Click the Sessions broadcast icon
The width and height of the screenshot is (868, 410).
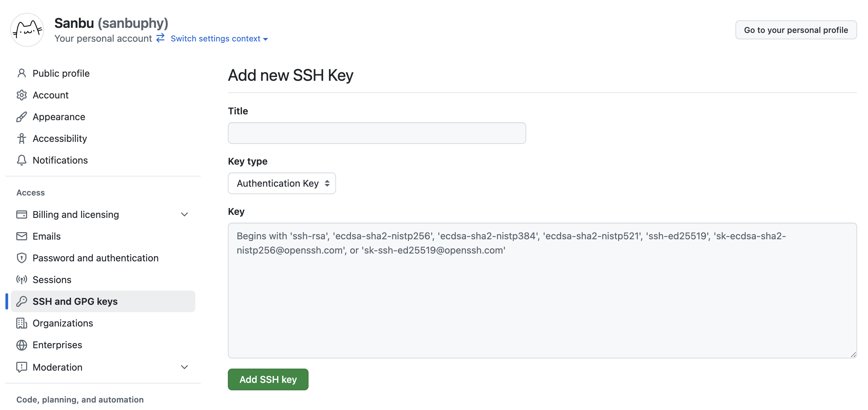(21, 280)
